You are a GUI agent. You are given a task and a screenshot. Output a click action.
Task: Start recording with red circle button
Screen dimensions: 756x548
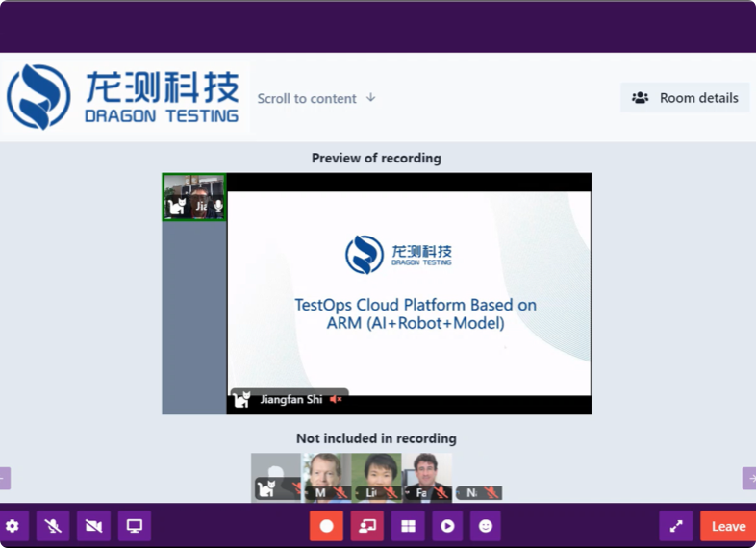pyautogui.click(x=326, y=526)
